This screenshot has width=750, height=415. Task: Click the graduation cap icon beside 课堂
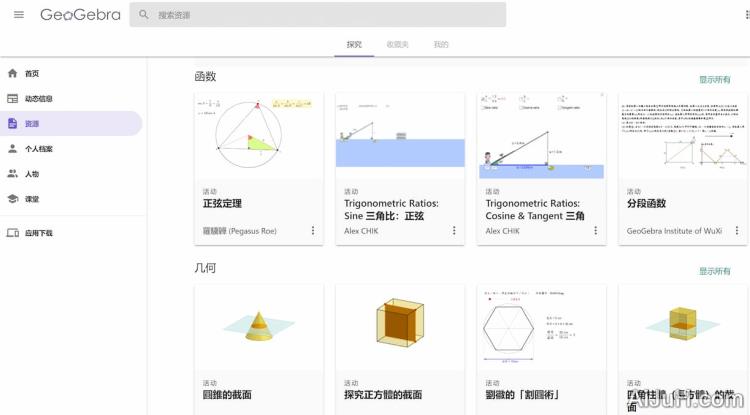pyautogui.click(x=12, y=199)
